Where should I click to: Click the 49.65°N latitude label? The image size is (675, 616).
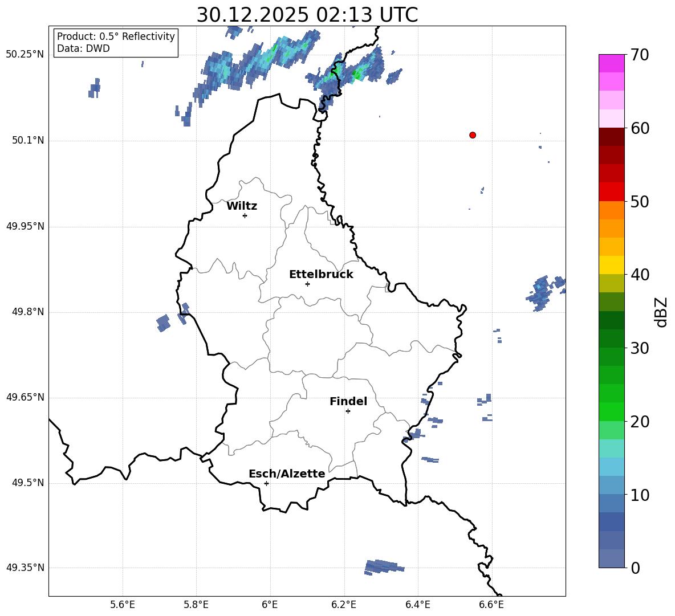[25, 397]
